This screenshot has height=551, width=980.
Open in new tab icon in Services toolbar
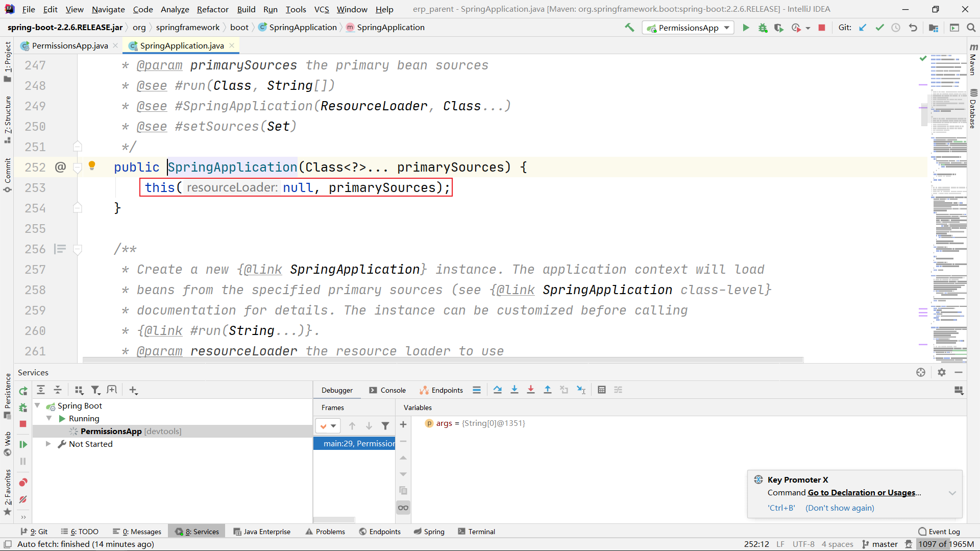coord(112,390)
